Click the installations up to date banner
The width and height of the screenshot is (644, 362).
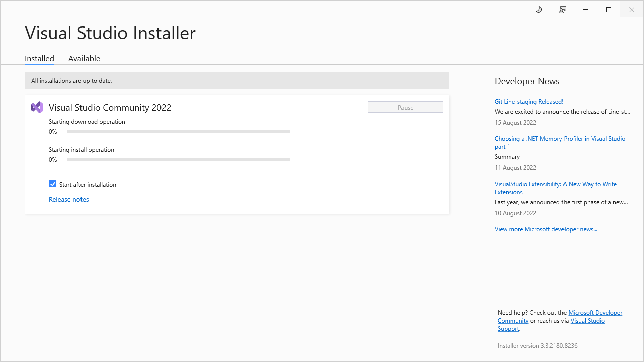click(236, 80)
